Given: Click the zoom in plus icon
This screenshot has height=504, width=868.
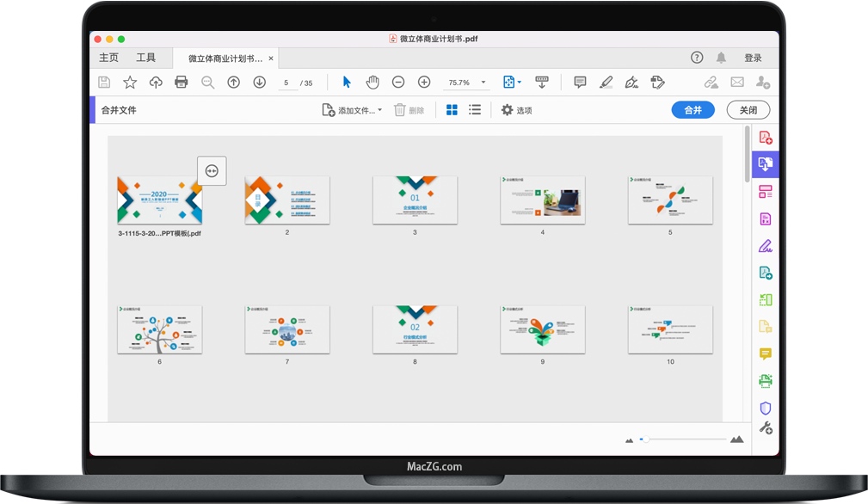Looking at the screenshot, I should (424, 83).
